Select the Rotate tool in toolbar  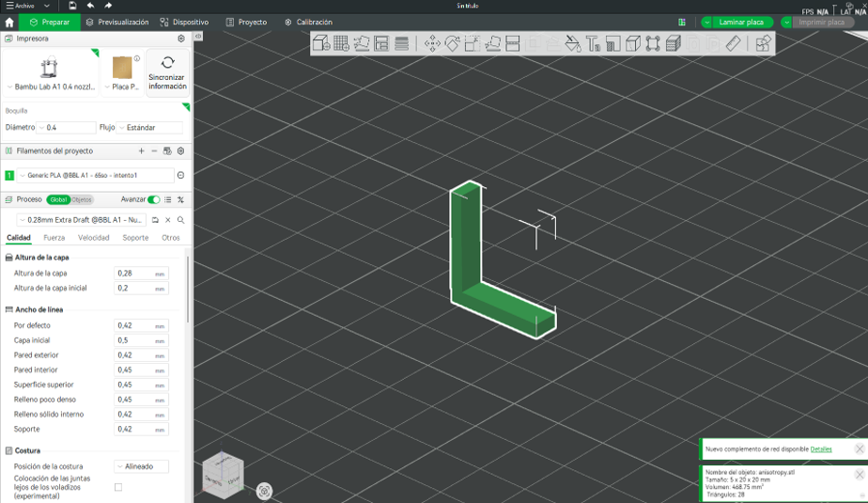(x=452, y=43)
